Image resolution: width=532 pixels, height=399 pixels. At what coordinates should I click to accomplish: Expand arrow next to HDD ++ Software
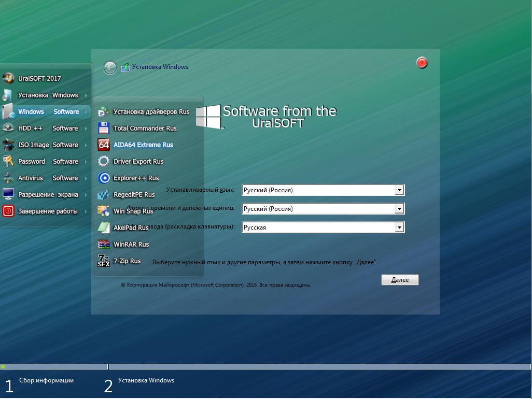(86, 129)
